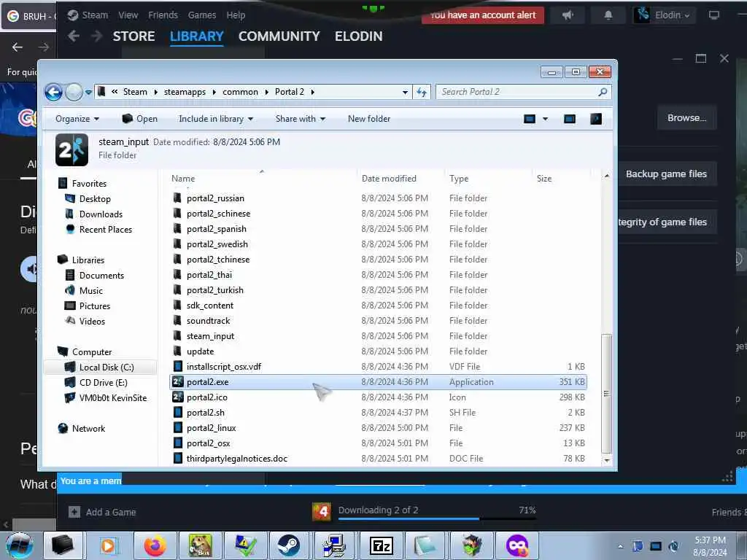The width and height of the screenshot is (747, 560).
Task: Change view with the views icon
Action: point(530,119)
